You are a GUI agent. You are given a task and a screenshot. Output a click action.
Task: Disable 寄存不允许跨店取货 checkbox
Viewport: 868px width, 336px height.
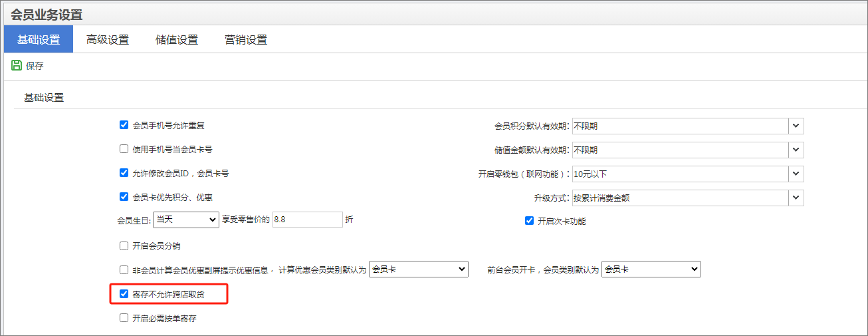[124, 293]
